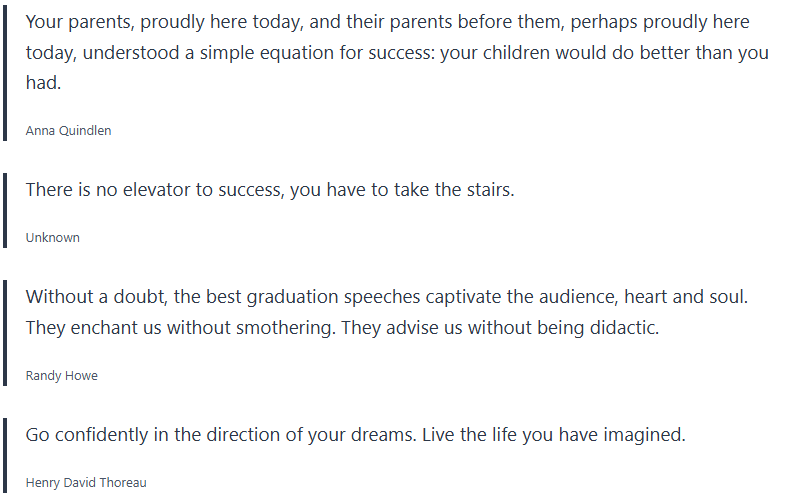
Task: Click the "Go confidently" quote text
Action: (x=355, y=435)
